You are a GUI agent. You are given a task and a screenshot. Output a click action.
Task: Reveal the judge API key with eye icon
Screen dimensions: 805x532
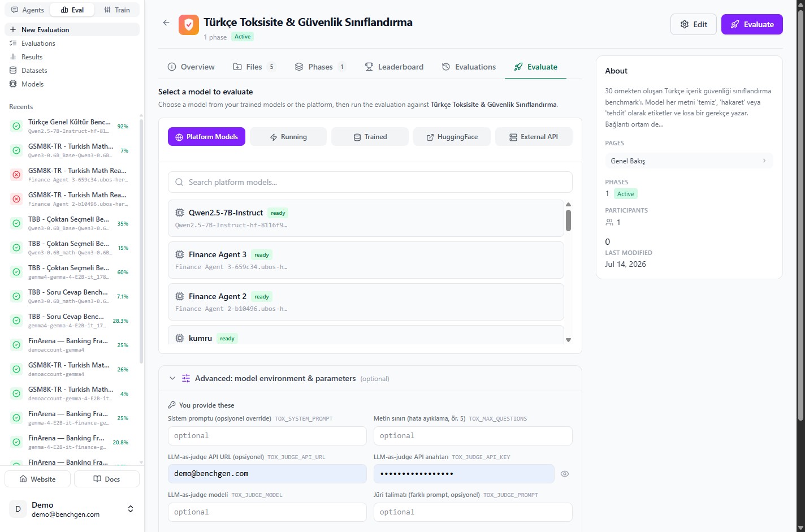tap(565, 474)
